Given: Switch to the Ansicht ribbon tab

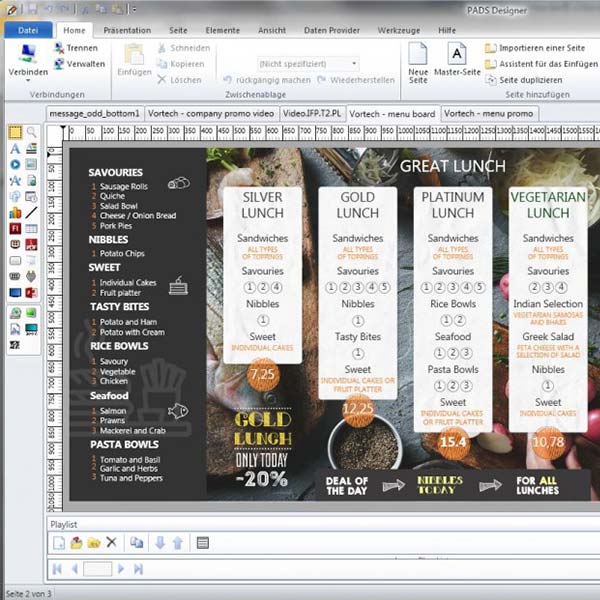Looking at the screenshot, I should [272, 30].
